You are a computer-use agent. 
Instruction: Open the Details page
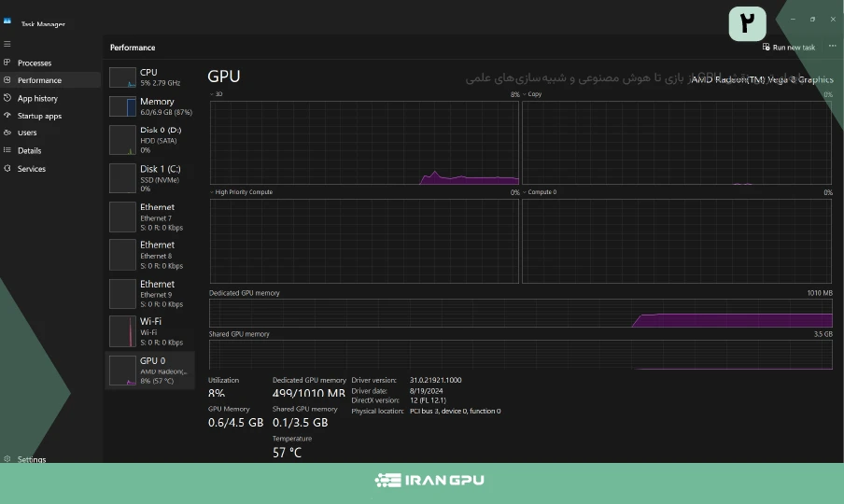click(x=29, y=150)
